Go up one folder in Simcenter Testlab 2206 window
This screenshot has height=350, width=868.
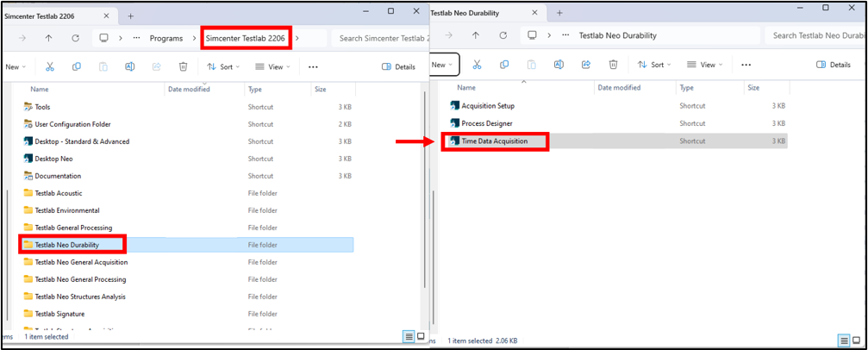pos(49,38)
